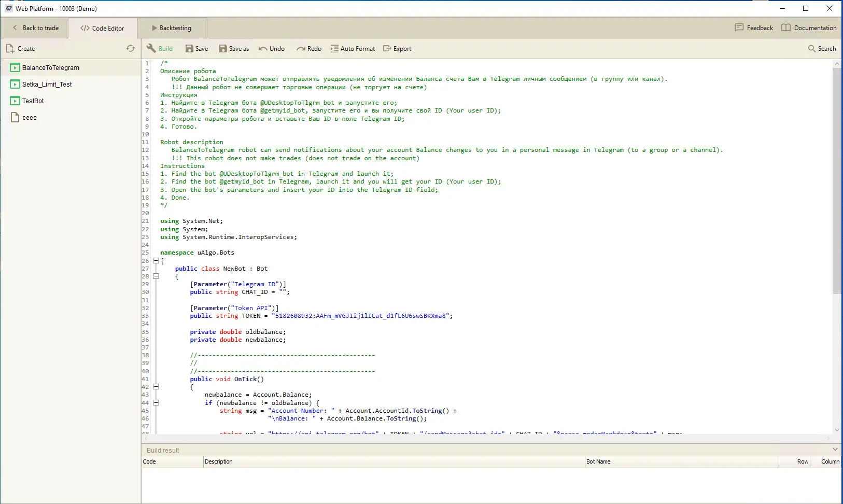
Task: Collapse the if block at line 44
Action: [156, 402]
